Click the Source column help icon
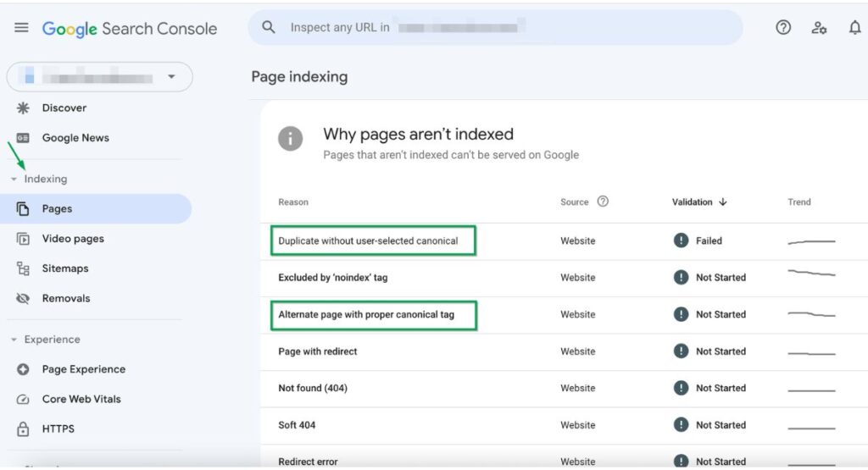 point(603,202)
